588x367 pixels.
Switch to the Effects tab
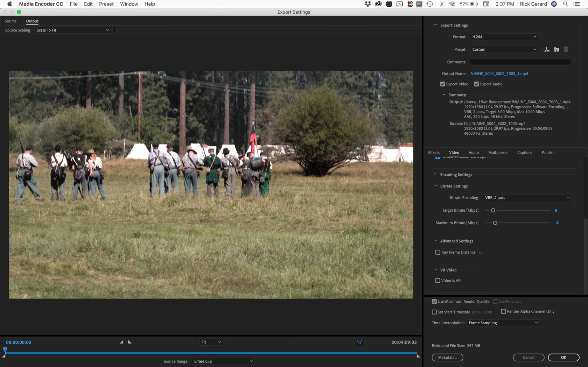pos(434,153)
